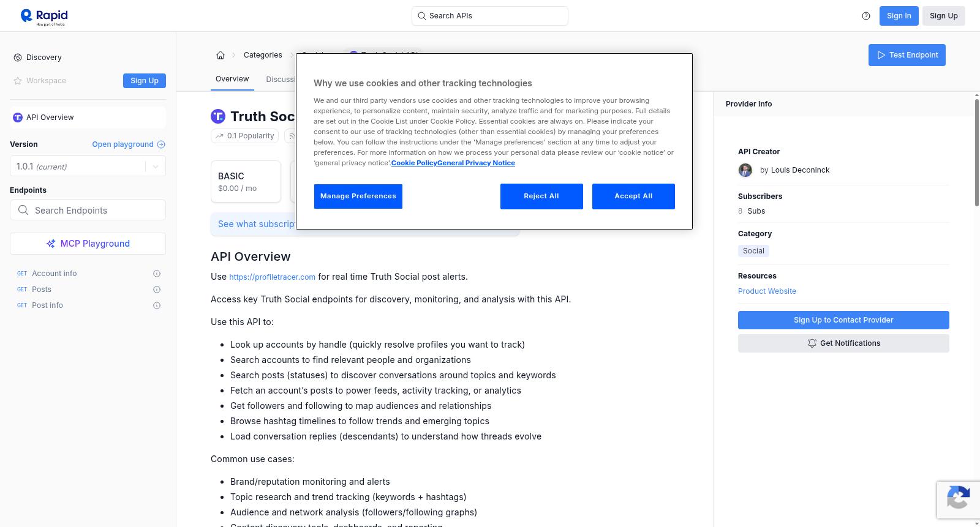Focus the Search APIs field
The width and height of the screenshot is (980, 527).
(x=490, y=16)
